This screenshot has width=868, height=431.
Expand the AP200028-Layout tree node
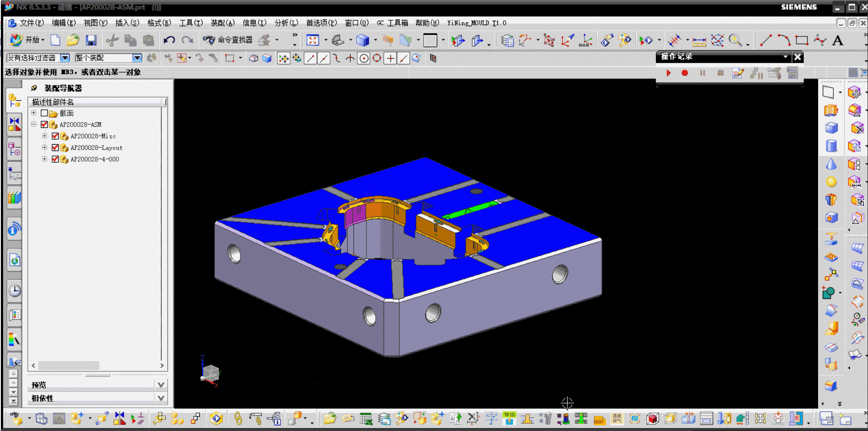coord(45,147)
